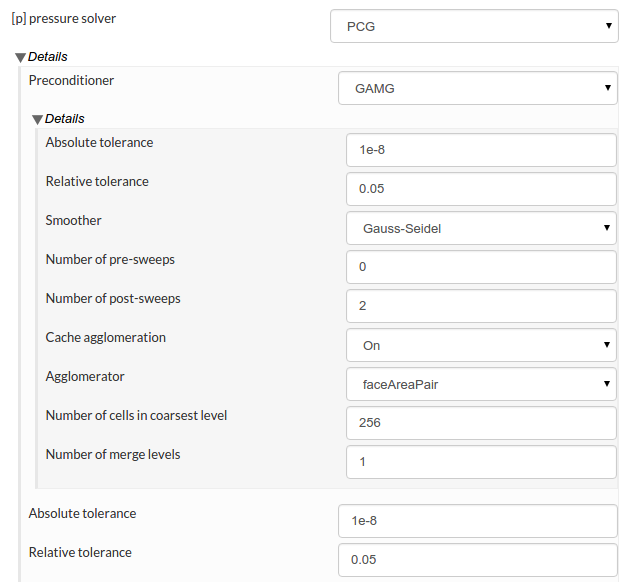Open the pressure solver PCG dropdown
Image resolution: width=629 pixels, height=582 pixels.
coord(474,26)
